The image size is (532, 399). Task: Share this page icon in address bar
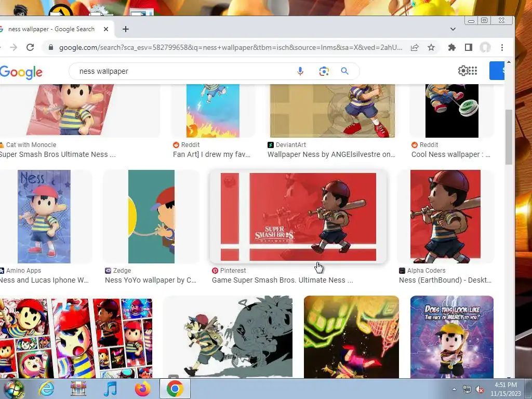pyautogui.click(x=415, y=47)
